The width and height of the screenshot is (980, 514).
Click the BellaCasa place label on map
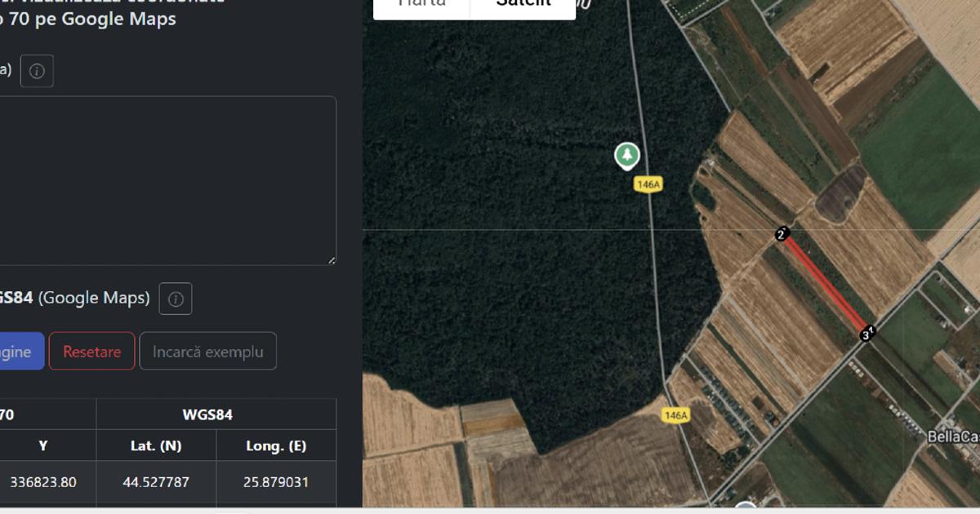click(x=953, y=436)
